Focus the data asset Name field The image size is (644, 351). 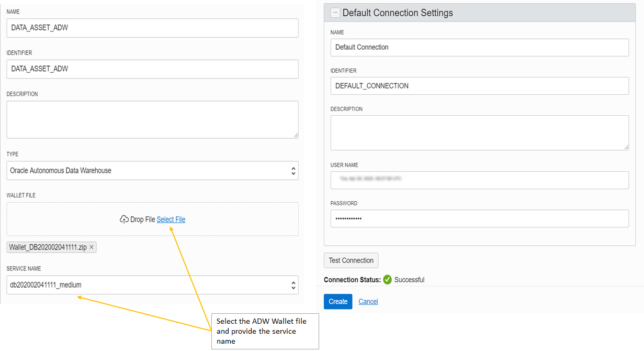tap(152, 28)
